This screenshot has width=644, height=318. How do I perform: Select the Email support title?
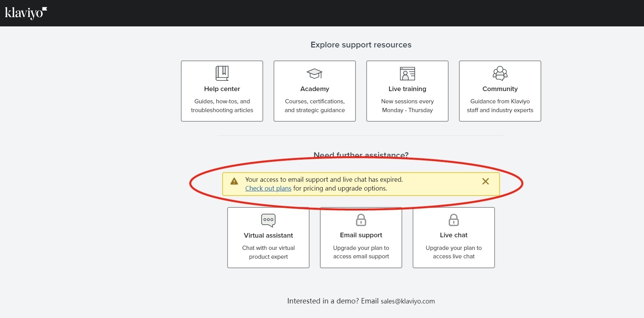361,235
